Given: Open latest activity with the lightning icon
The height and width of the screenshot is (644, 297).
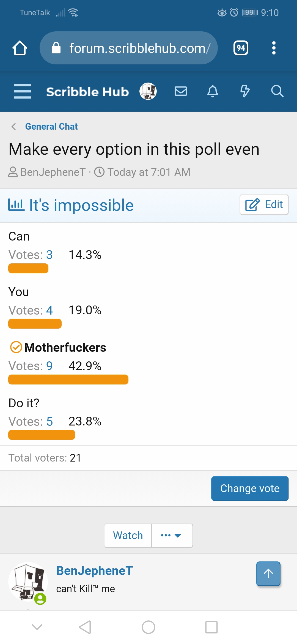Looking at the screenshot, I should 245,91.
